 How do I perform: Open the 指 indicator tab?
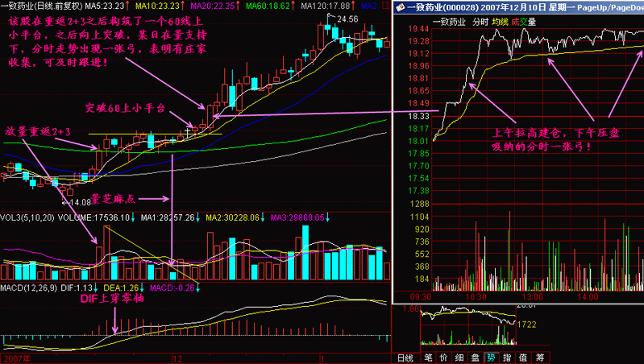pyautogui.click(x=507, y=358)
